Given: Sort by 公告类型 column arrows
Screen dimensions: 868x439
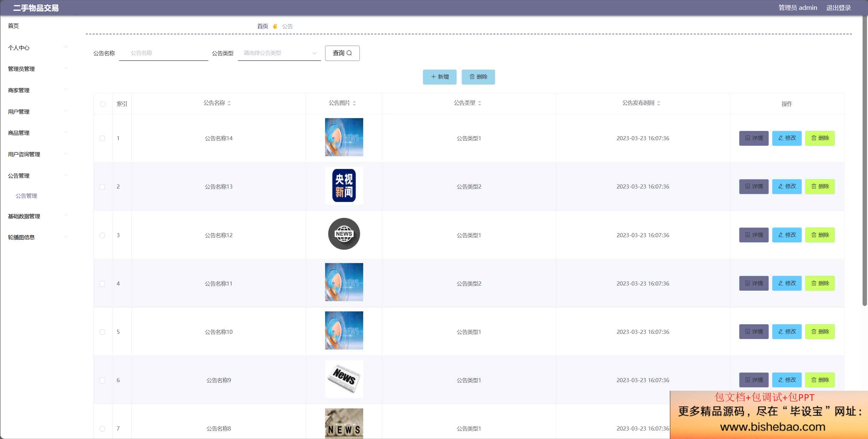Looking at the screenshot, I should click(480, 103).
